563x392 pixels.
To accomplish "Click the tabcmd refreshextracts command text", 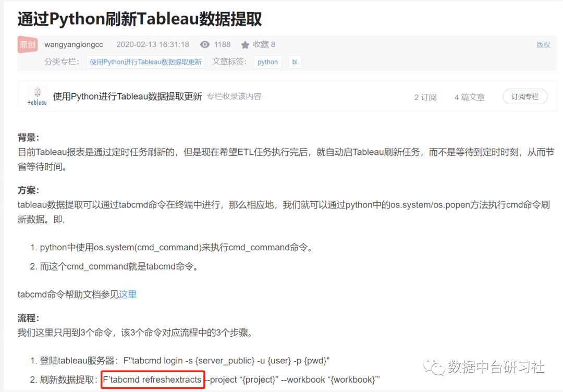I will pyautogui.click(x=153, y=379).
